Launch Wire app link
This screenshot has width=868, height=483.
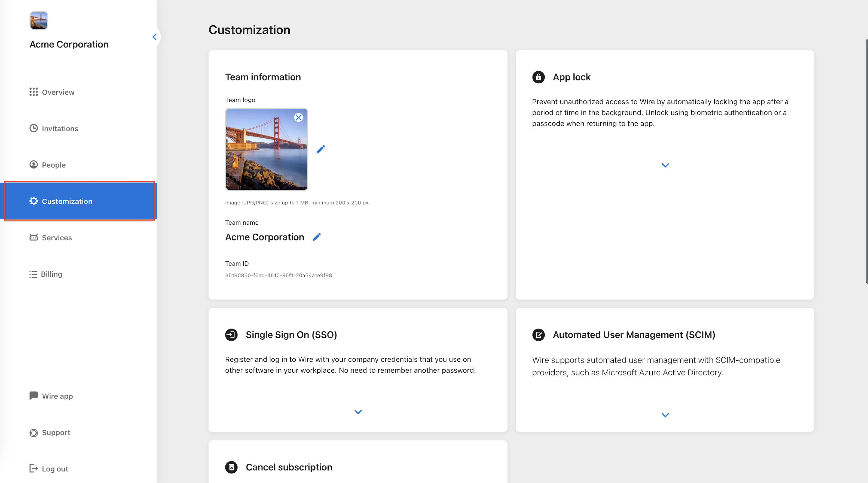(x=57, y=396)
